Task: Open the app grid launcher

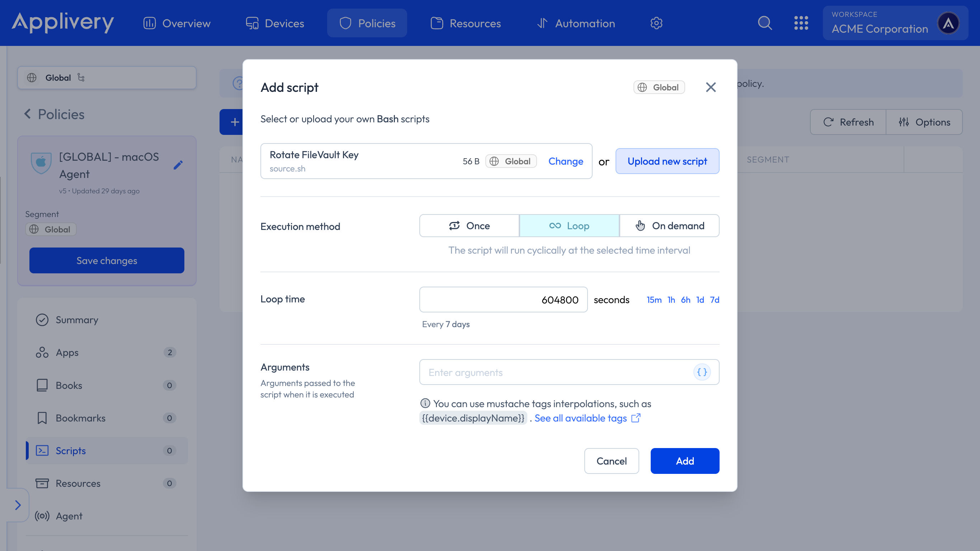Action: pyautogui.click(x=802, y=23)
